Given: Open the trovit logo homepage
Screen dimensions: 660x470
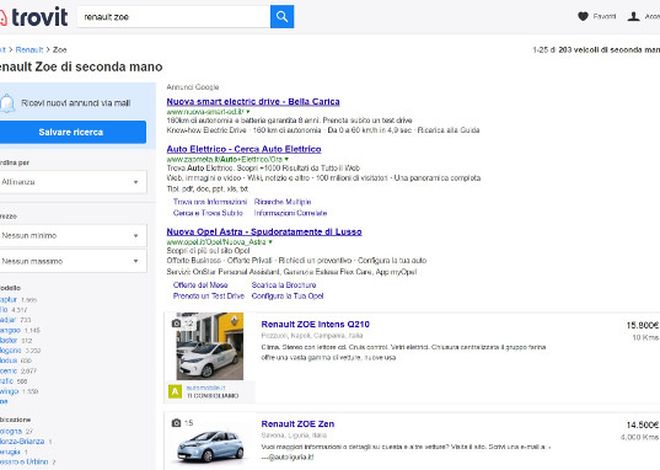Looking at the screenshot, I should (x=34, y=17).
